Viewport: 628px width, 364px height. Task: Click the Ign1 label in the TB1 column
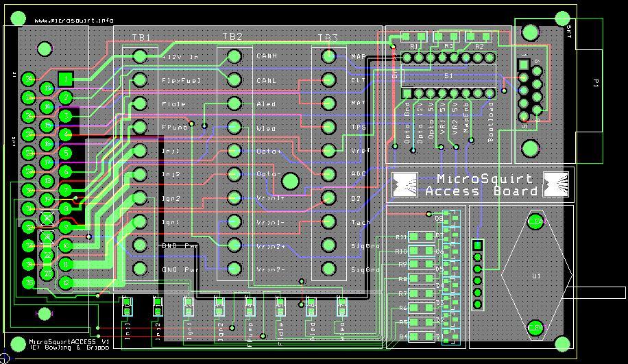[171, 222]
